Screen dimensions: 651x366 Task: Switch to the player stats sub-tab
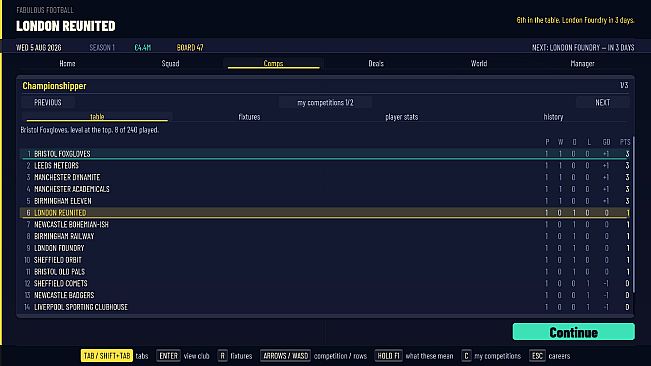[401, 117]
